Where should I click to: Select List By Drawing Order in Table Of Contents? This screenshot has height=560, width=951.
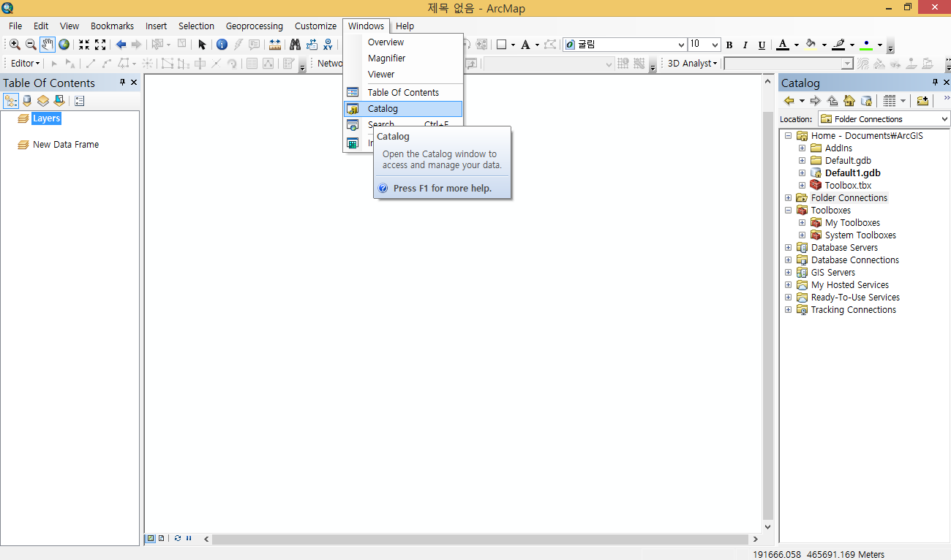[11, 100]
